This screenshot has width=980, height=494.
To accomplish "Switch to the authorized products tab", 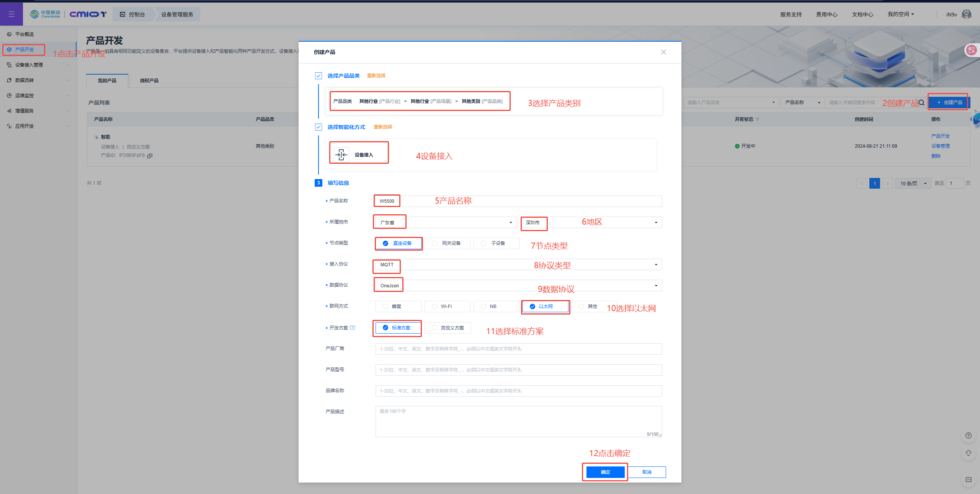I will tap(149, 81).
